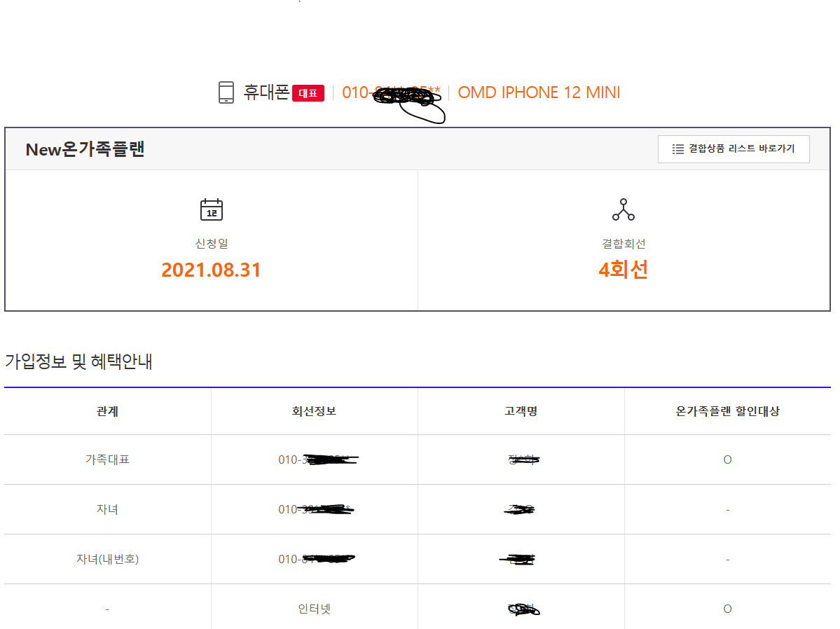Click the 인터넷 line info cell
Screen dimensions: 840x629
(x=314, y=609)
